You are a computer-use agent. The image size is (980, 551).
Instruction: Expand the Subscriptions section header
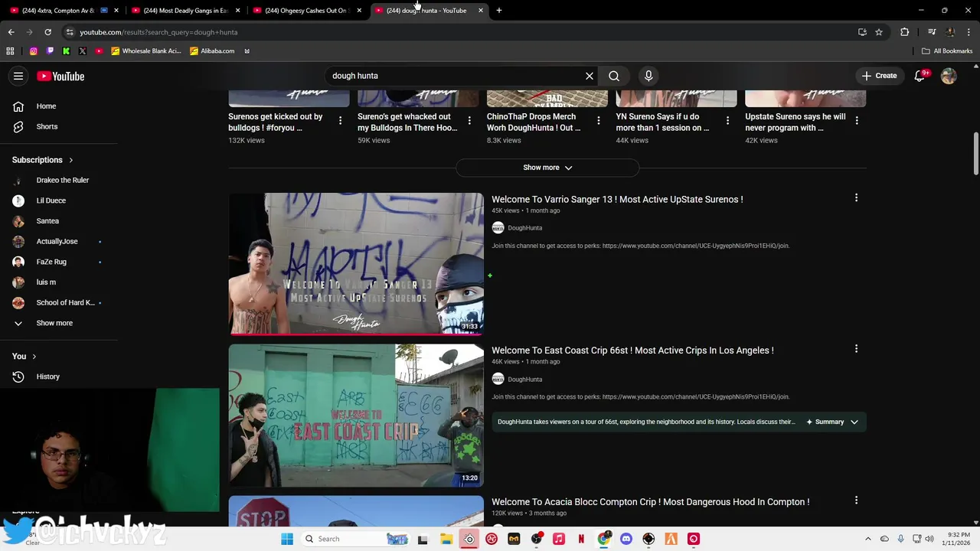42,160
